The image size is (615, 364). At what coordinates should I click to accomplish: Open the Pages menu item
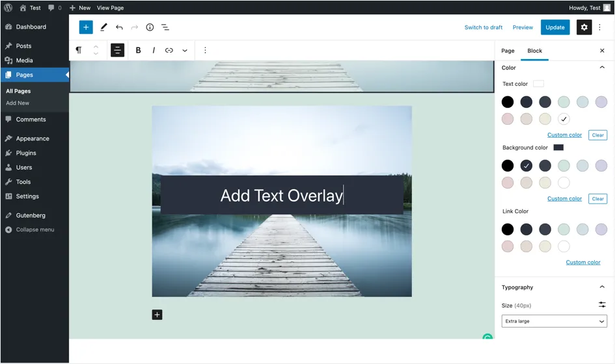point(34,75)
